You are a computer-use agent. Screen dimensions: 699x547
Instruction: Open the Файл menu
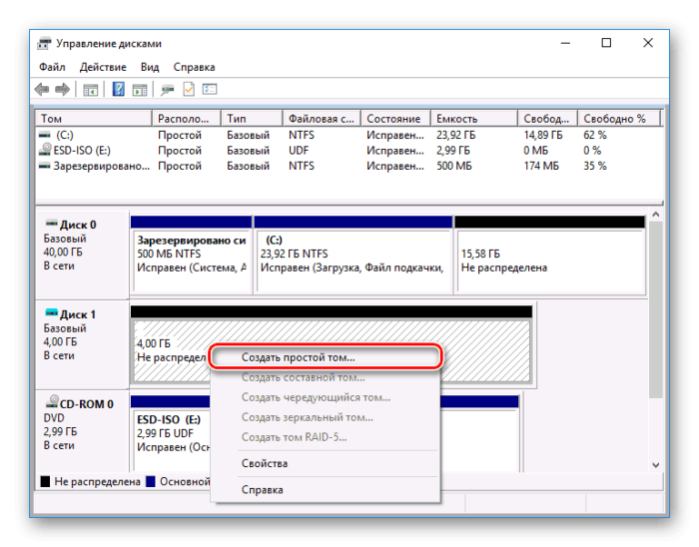pos(52,67)
